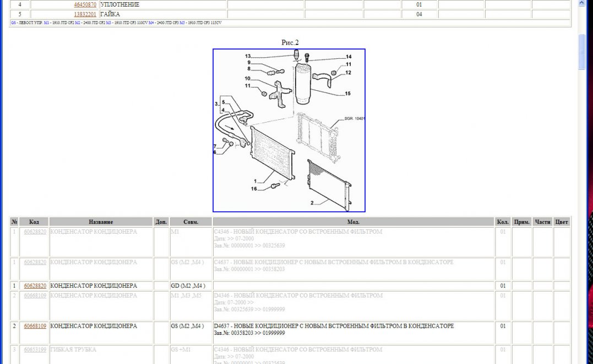Select callout number 2 condenser in diagram

click(x=312, y=203)
